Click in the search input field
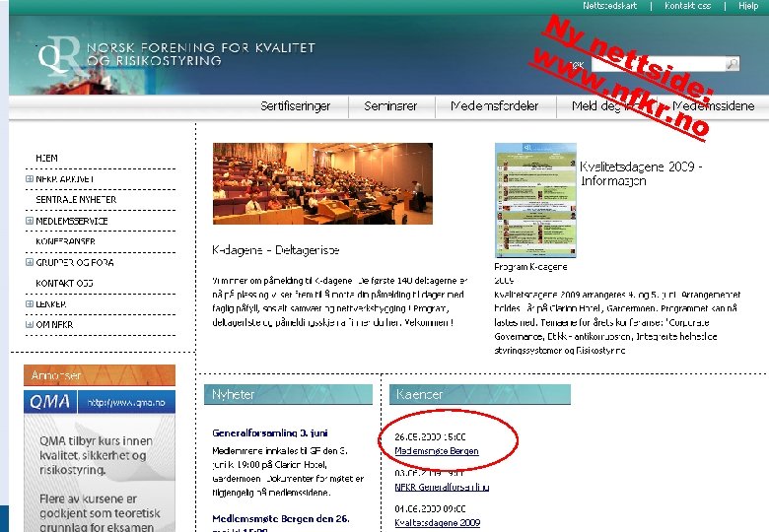 659,64
